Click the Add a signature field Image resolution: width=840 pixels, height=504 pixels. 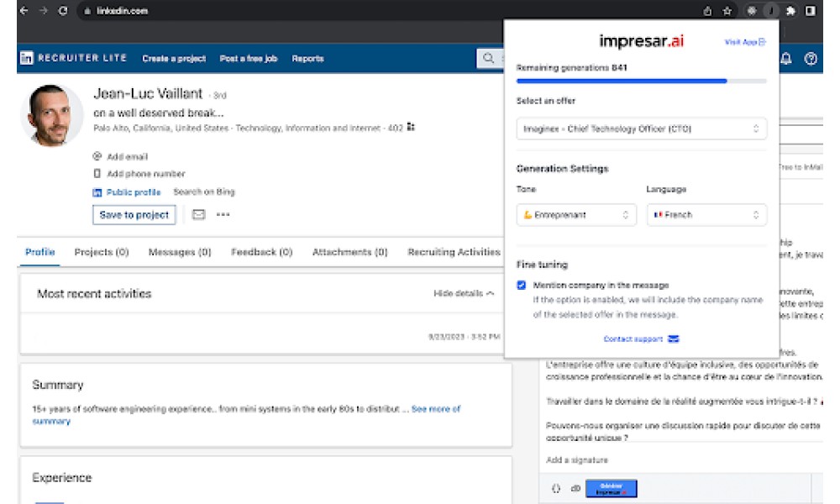(x=576, y=459)
